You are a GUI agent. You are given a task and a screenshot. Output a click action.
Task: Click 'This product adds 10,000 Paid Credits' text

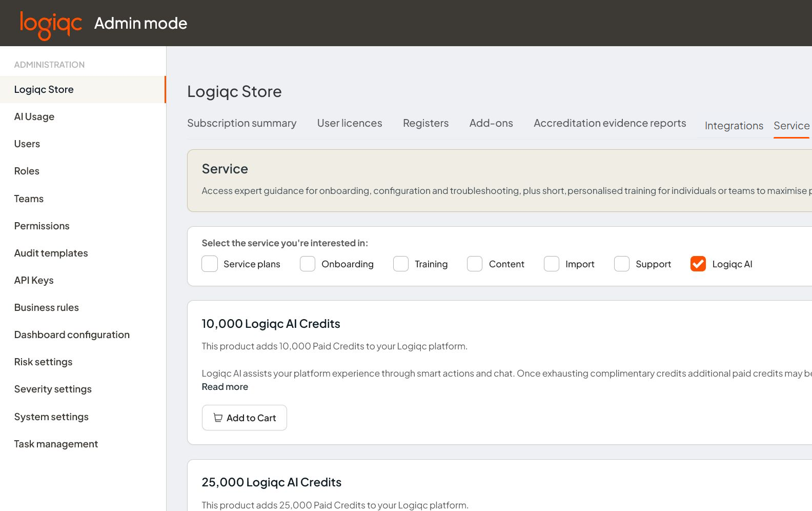335,346
